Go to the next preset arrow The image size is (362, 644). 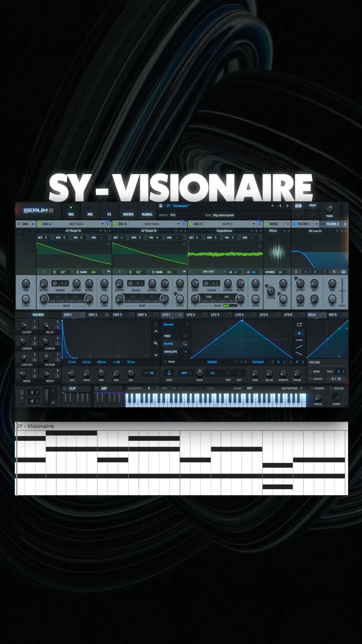287,206
